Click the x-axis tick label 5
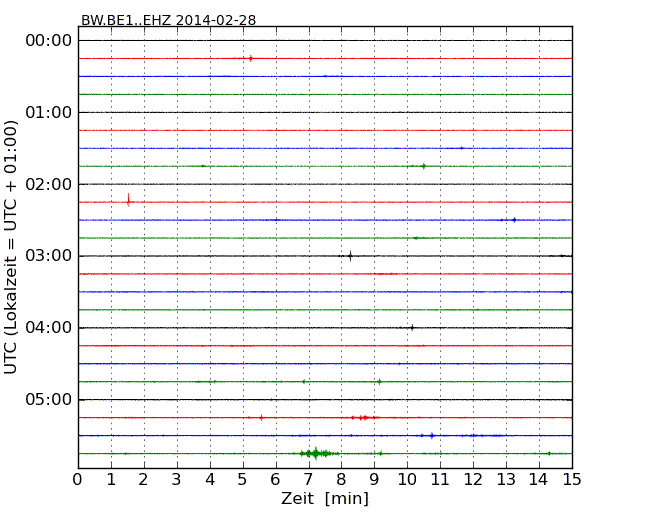 242,480
